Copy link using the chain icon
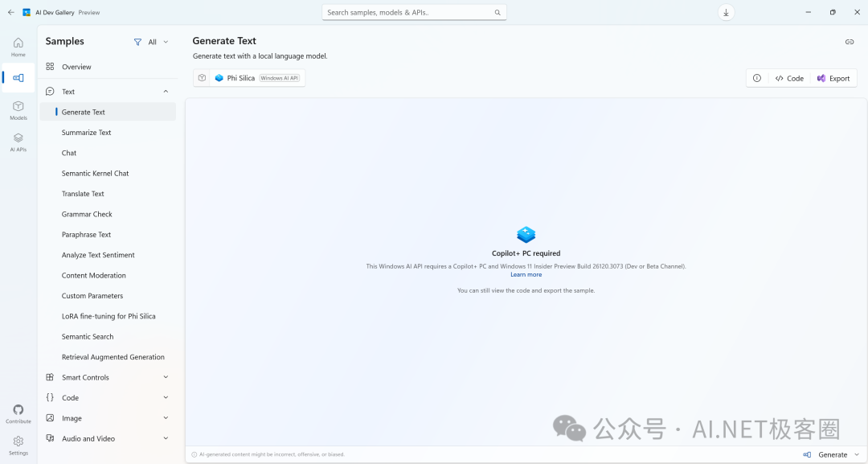The width and height of the screenshot is (868, 464). (850, 42)
